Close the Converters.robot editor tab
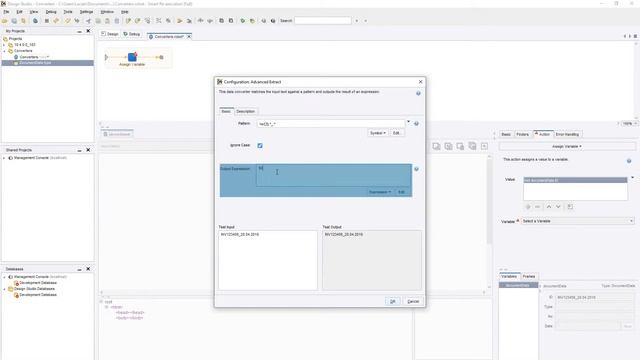Screen dimensions: 640x360 point(189,37)
